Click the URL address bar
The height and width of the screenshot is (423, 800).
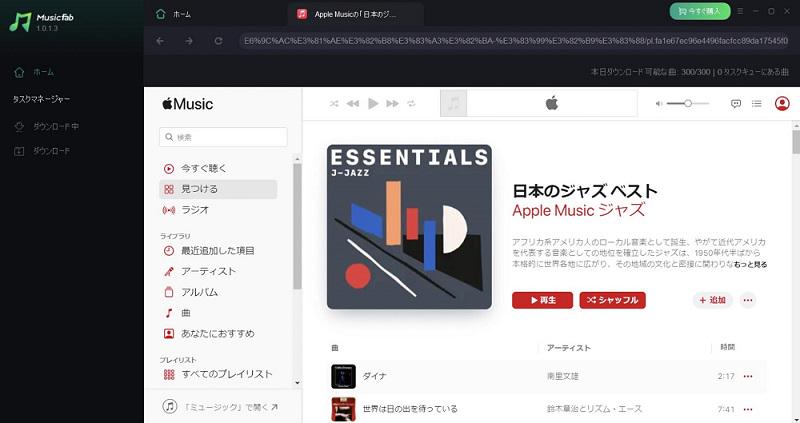point(515,41)
